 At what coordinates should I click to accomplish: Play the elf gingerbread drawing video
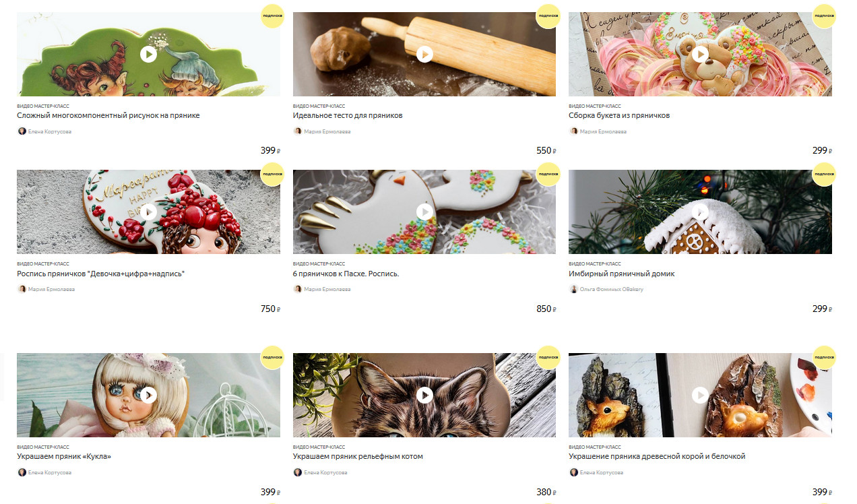click(148, 54)
